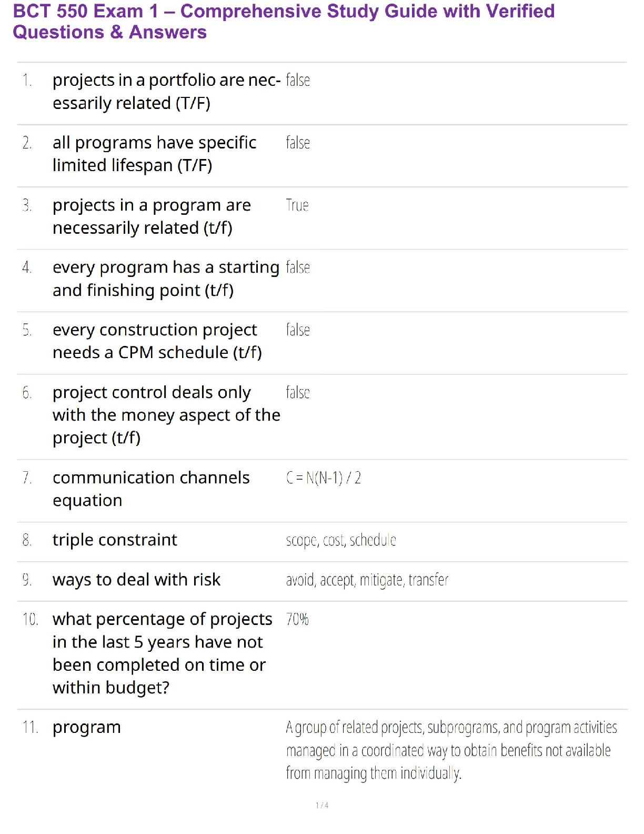Select the 'every program has a starting' question
The image size is (644, 834).
click(x=166, y=279)
